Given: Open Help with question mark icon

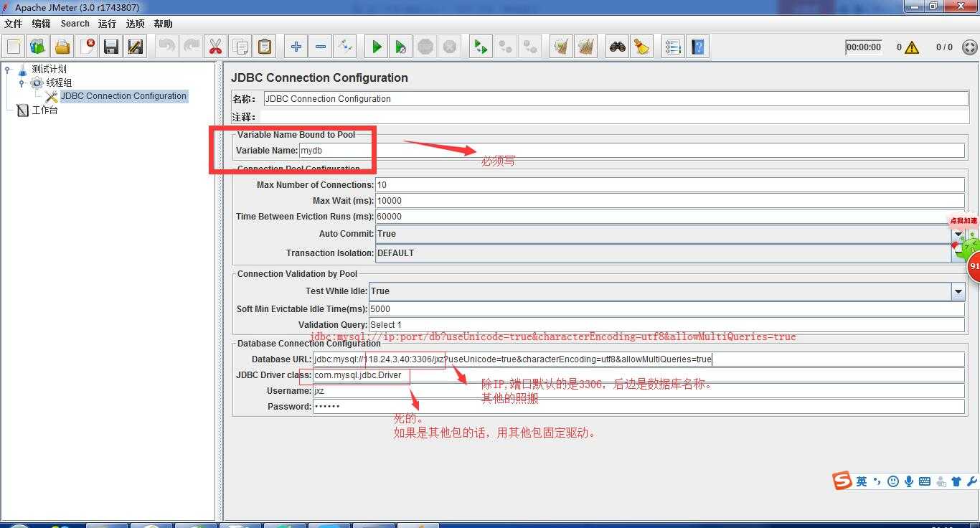Looking at the screenshot, I should 697,47.
